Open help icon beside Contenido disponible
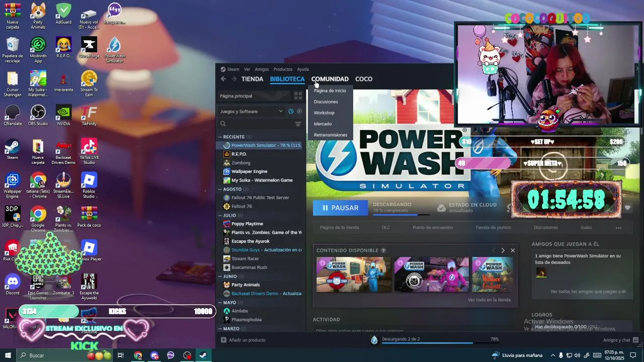Screen dimensions: 644x362 [x=383, y=250]
